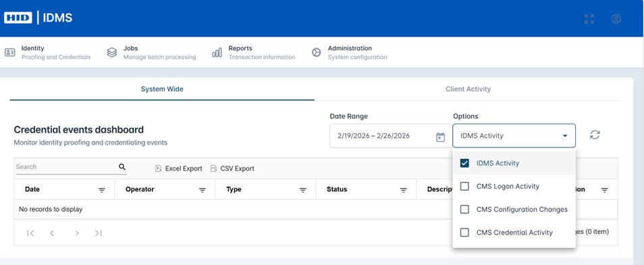Sort by the Operator column header
Image resolution: width=644 pixels, height=265 pixels.
click(x=140, y=189)
